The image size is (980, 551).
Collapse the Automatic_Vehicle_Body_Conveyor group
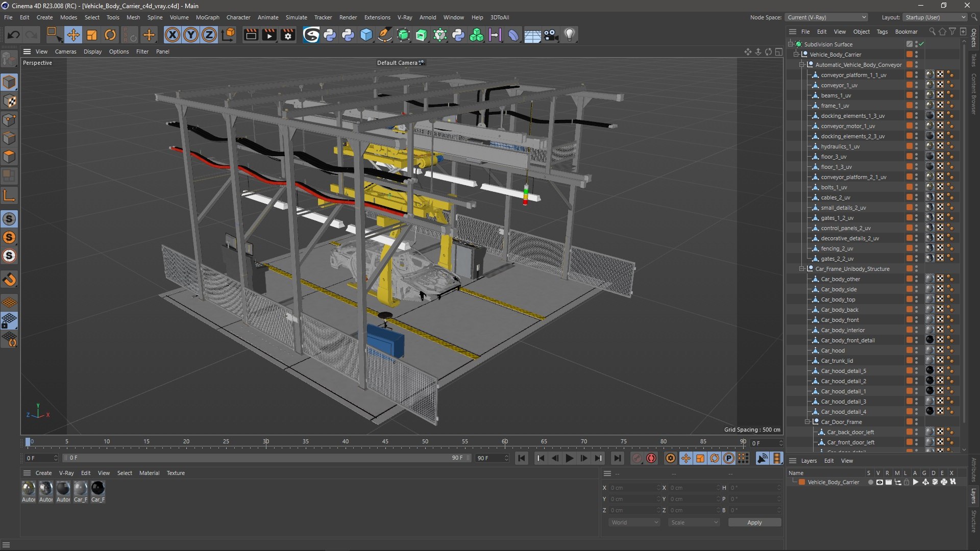802,65
